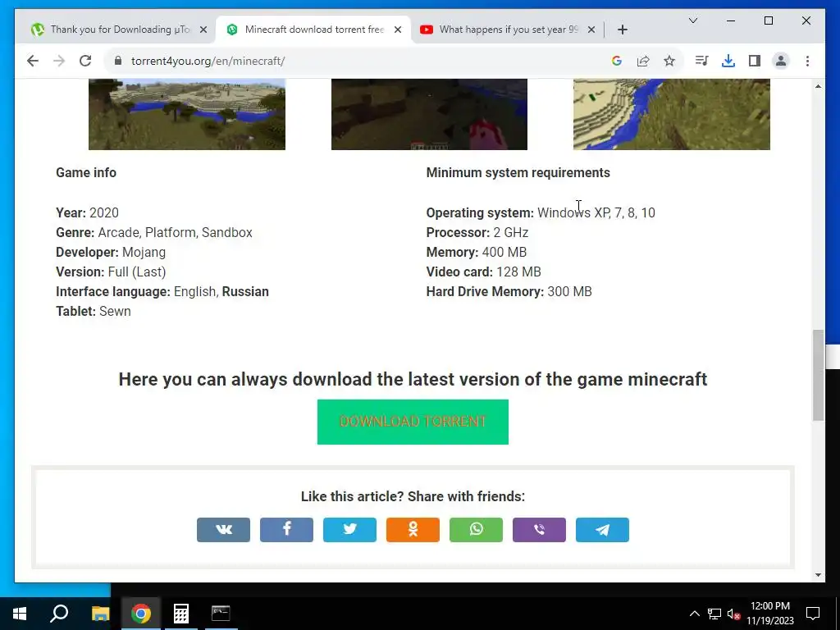Go back in Chrome
The width and height of the screenshot is (840, 630).
pos(33,61)
